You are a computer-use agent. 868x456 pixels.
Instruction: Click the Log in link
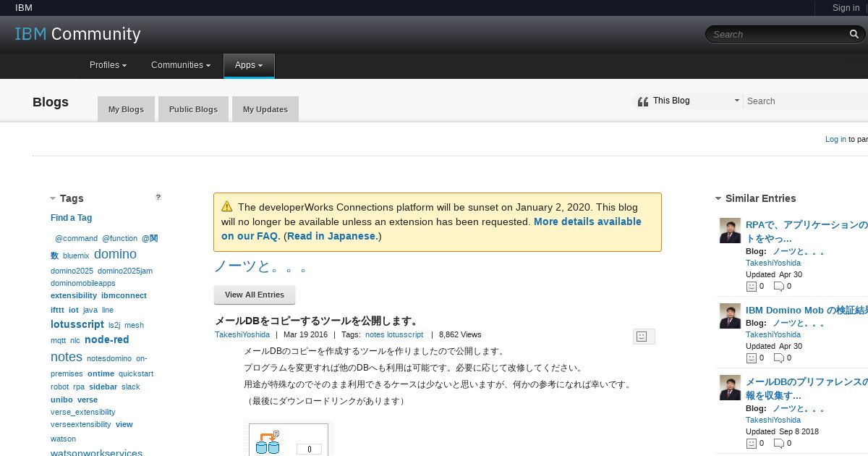pos(835,139)
